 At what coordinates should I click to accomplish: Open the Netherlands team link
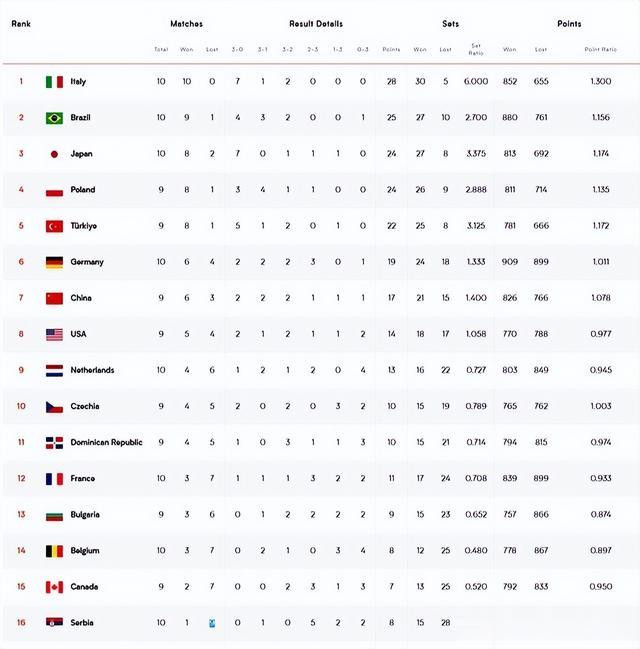point(92,370)
